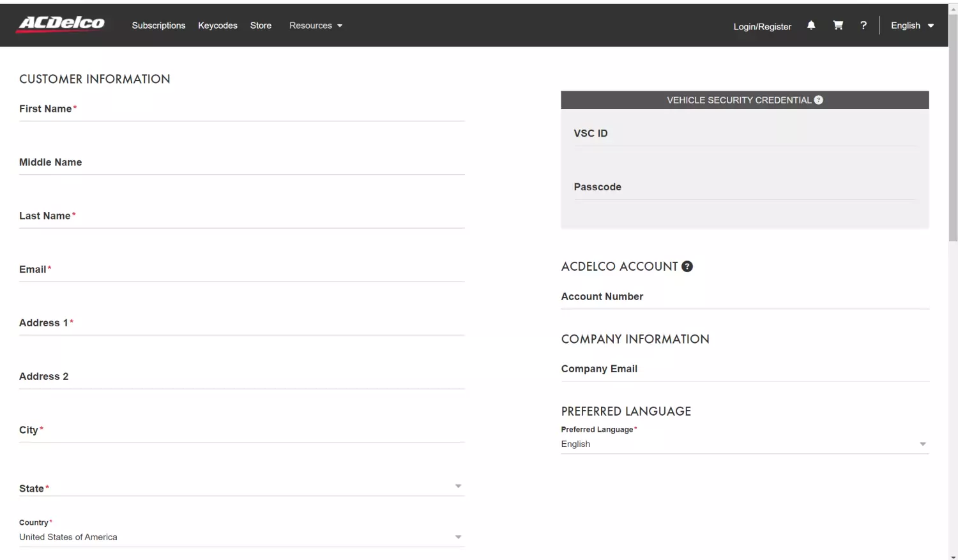This screenshot has width=958, height=560.
Task: Expand the State dropdown
Action: 241,488
